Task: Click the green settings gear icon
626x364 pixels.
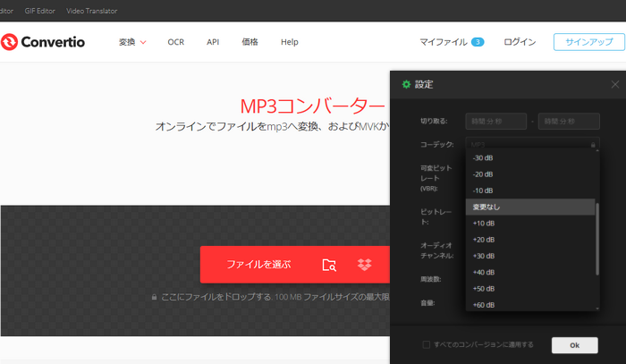Action: coord(406,84)
